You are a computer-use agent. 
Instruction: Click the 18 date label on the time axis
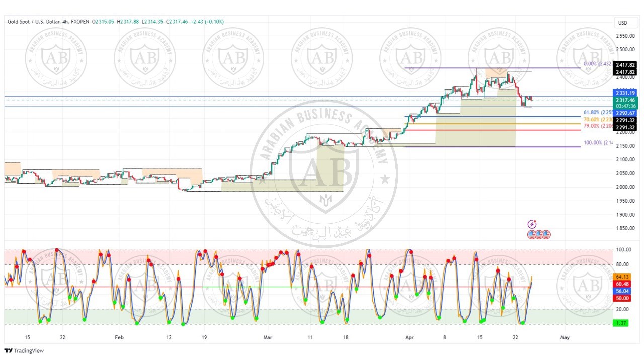click(346, 338)
